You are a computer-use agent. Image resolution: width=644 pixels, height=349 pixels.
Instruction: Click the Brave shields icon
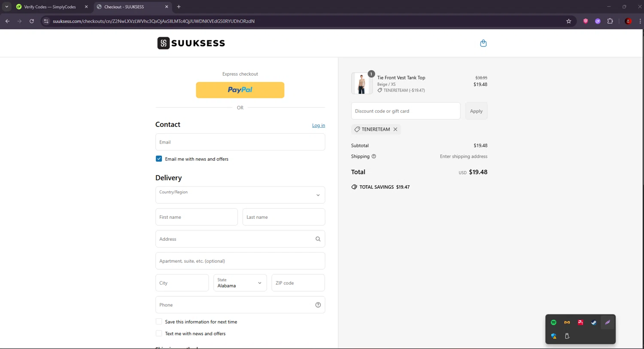pyautogui.click(x=586, y=21)
